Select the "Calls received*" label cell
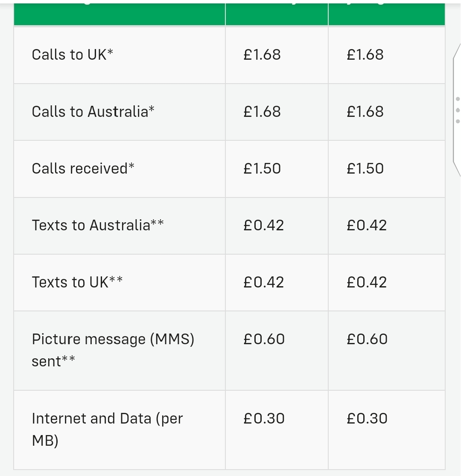 pyautogui.click(x=83, y=168)
